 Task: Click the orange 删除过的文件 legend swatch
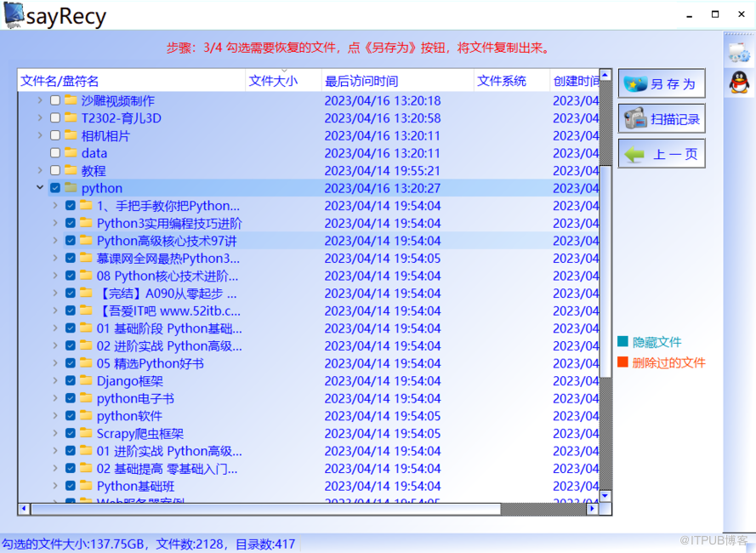(622, 362)
